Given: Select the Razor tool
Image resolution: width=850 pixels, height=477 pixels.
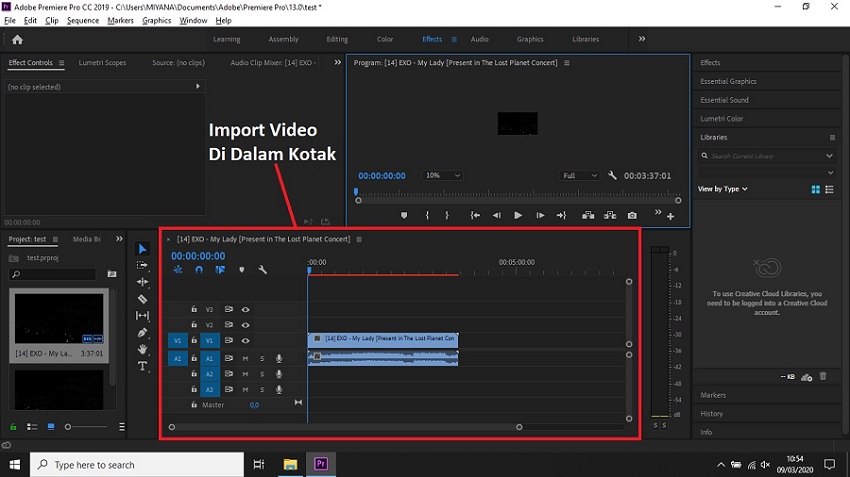Looking at the screenshot, I should [142, 299].
